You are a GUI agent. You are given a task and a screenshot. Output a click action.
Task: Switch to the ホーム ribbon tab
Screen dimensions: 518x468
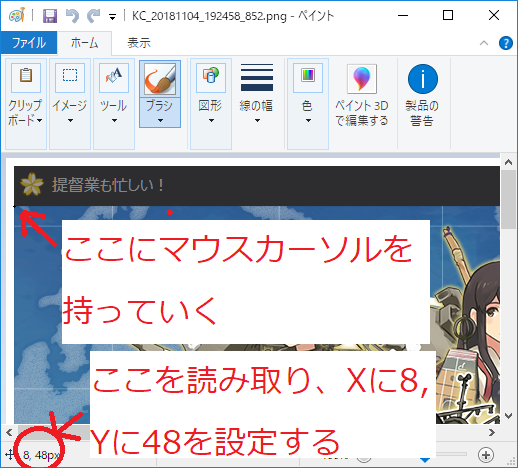pos(84,43)
